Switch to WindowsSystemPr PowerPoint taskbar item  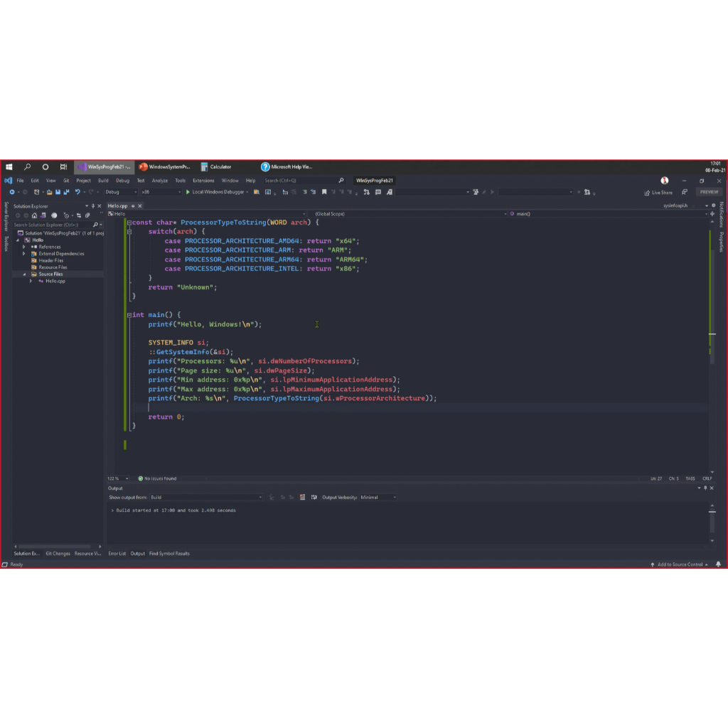[x=165, y=166]
